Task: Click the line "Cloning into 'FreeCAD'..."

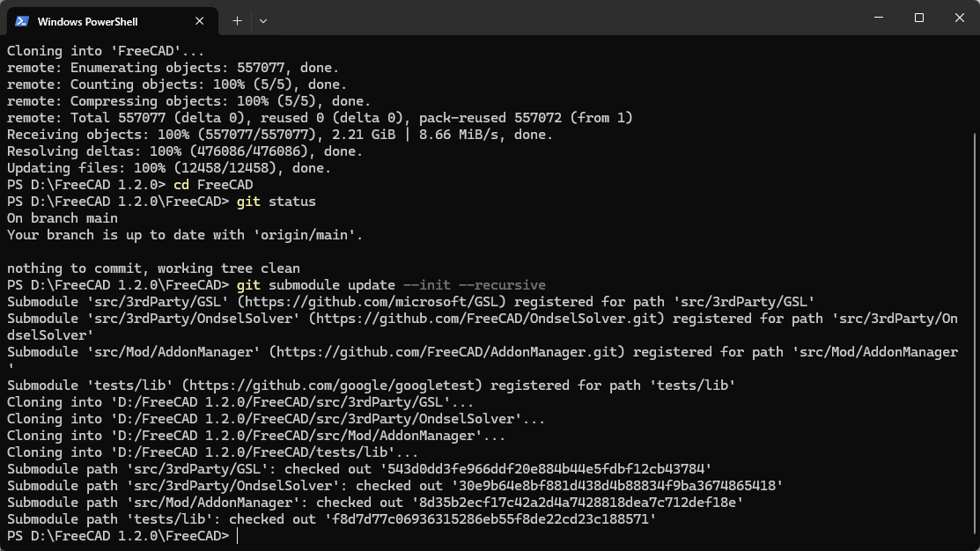Action: tap(106, 50)
